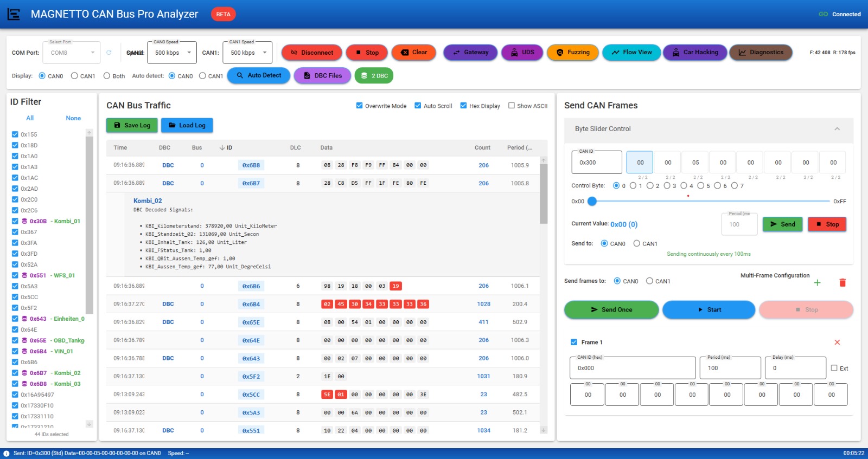This screenshot has width=868, height=459.
Task: Click the Save Log button
Action: pyautogui.click(x=132, y=125)
